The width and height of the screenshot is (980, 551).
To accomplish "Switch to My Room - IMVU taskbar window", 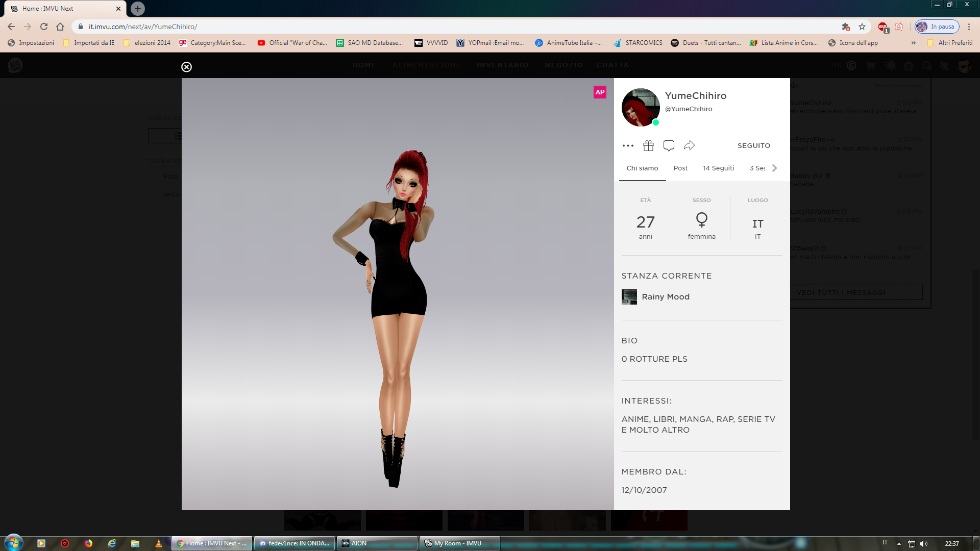I will [459, 543].
